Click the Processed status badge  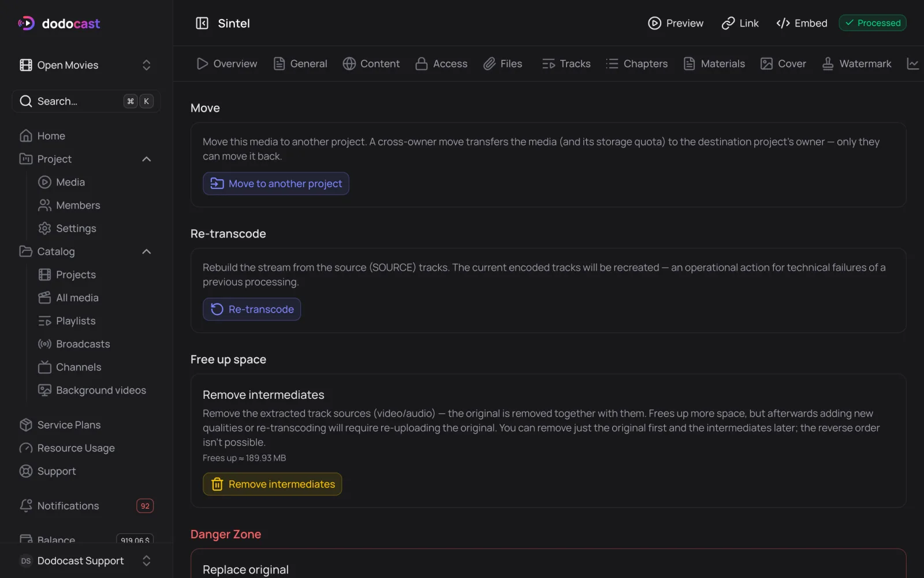[x=873, y=23]
